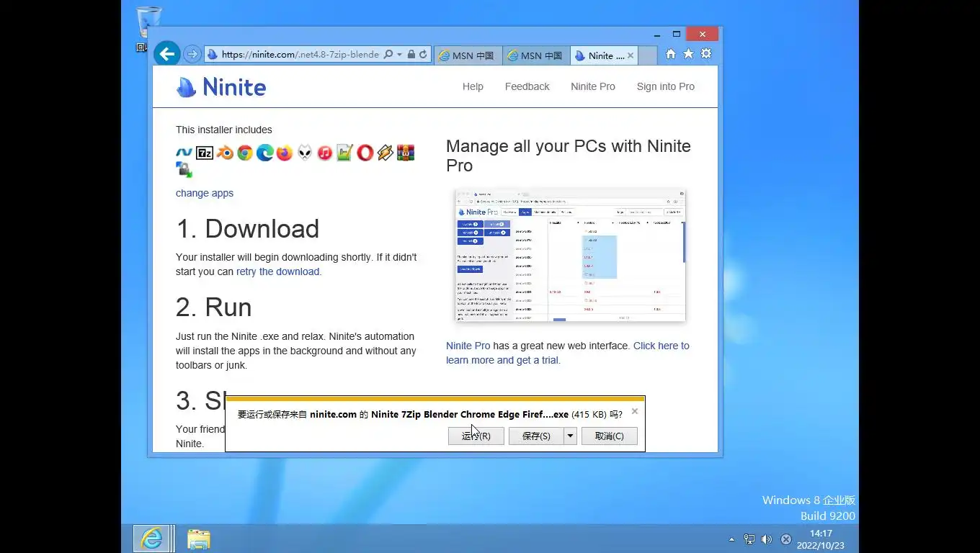The image size is (980, 553).
Task: Click the ninite.com address bar URL field
Action: point(300,54)
